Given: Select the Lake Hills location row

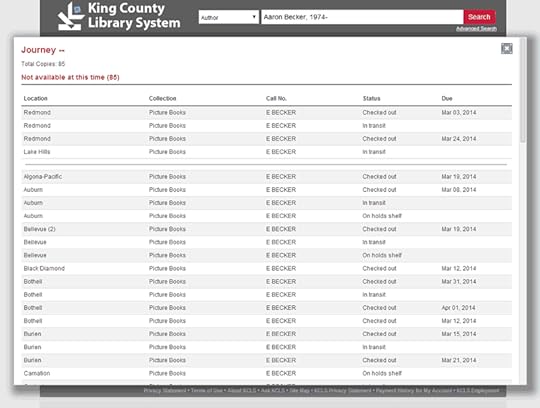Looking at the screenshot, I should coord(267,152).
